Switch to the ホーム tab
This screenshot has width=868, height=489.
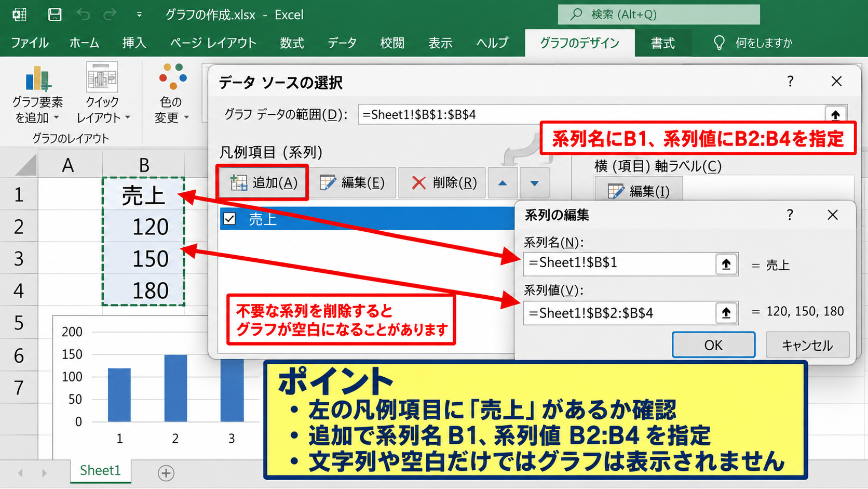click(84, 43)
